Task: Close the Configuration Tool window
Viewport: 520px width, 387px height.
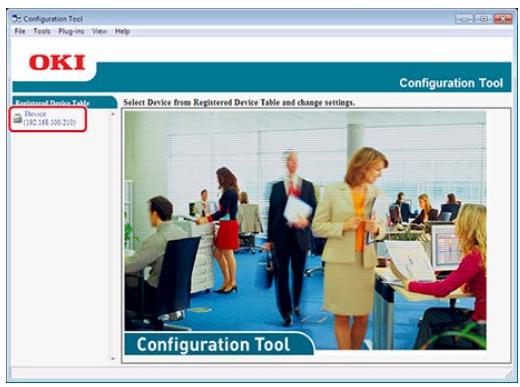Action: pyautogui.click(x=503, y=19)
